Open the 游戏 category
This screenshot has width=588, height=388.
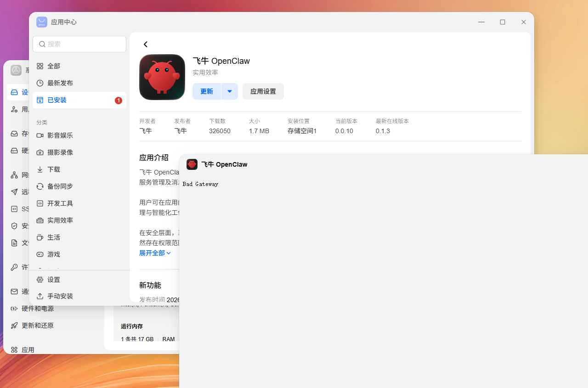click(79, 254)
